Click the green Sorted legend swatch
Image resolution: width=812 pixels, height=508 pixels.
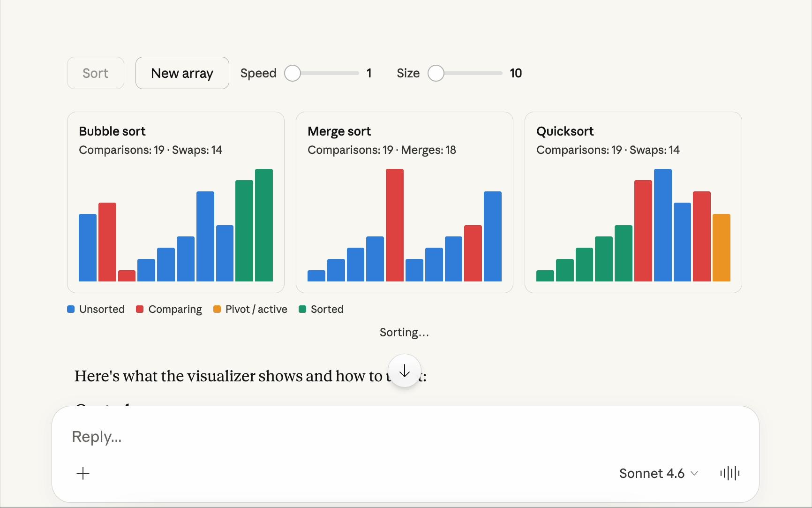[302, 309]
